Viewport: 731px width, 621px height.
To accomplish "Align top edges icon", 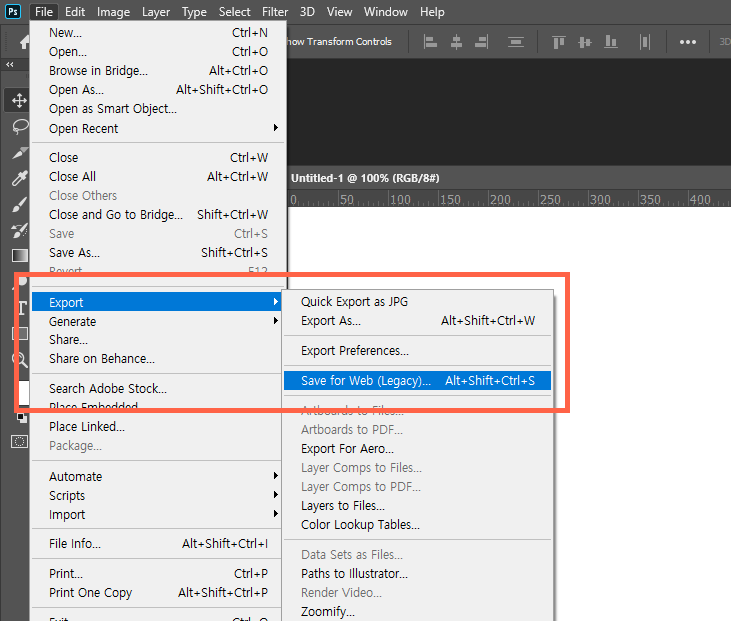I will [x=559, y=42].
